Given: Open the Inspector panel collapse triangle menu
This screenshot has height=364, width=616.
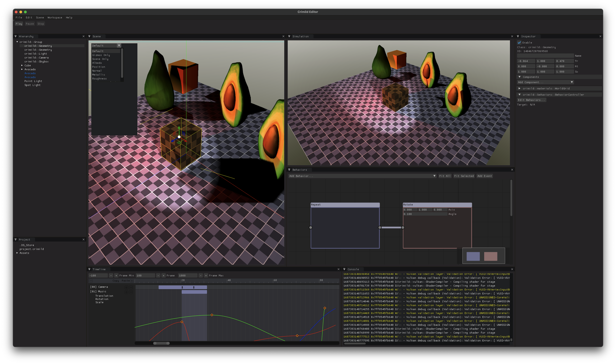Looking at the screenshot, I should click(x=518, y=36).
